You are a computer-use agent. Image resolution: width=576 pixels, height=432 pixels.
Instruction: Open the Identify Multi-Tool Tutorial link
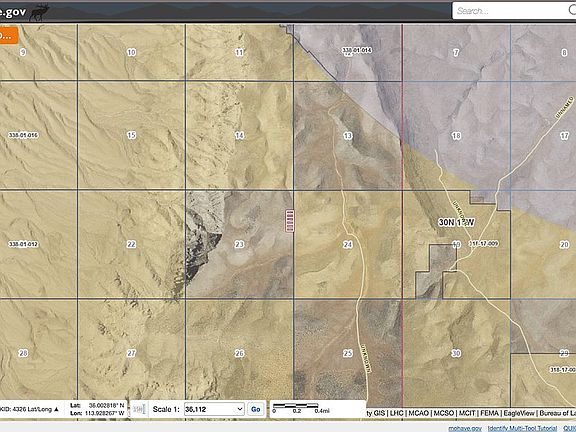[522, 428]
